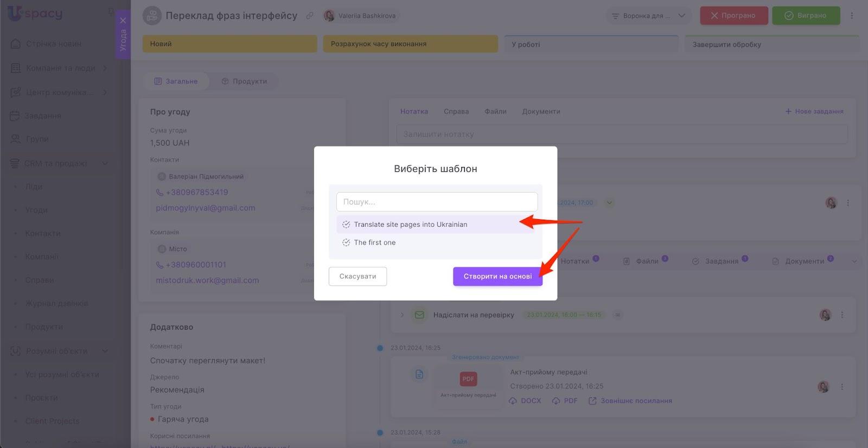Collapse the CRM та продажі sidebar section
This screenshot has height=448, width=868.
point(105,163)
